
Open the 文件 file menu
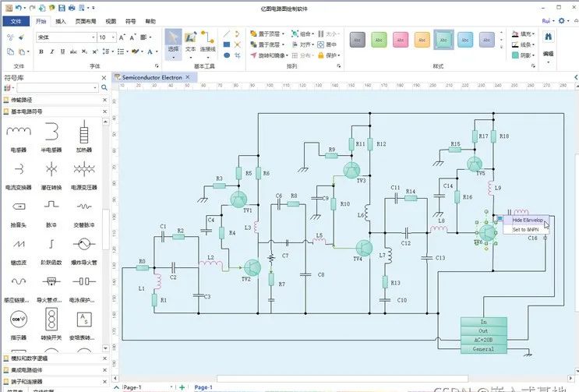[16, 21]
